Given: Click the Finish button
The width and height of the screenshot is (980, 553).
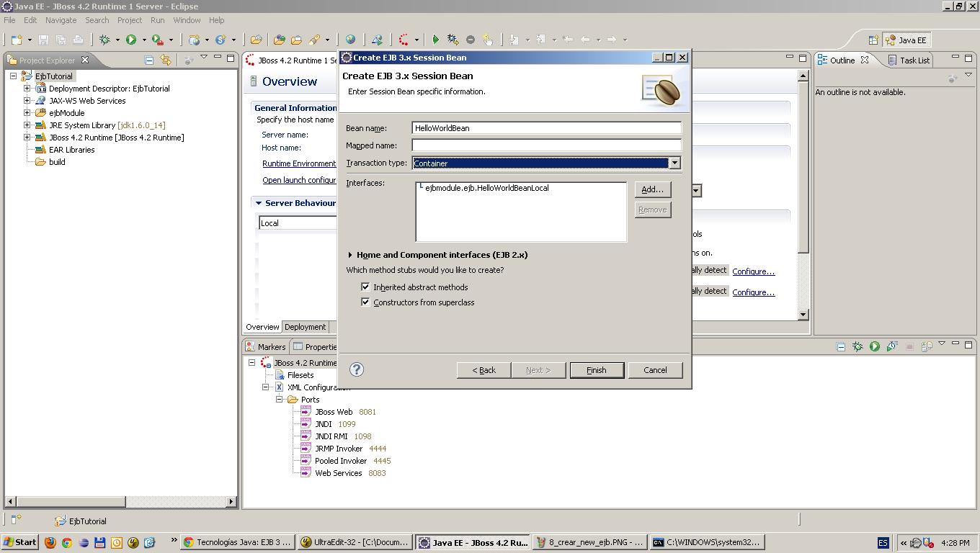Looking at the screenshot, I should 597,369.
